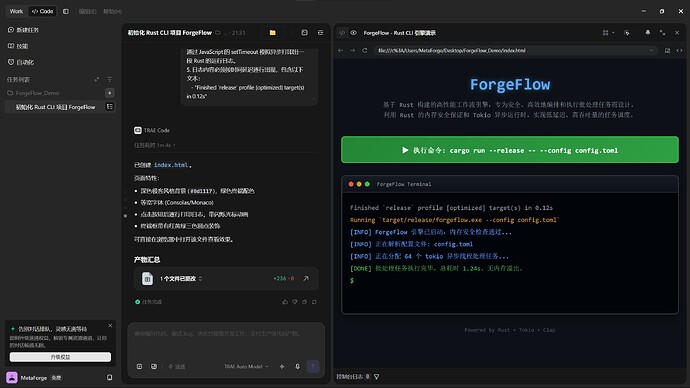Open devtools with the angle brackets icon
The image size is (690, 388).
click(x=679, y=51)
